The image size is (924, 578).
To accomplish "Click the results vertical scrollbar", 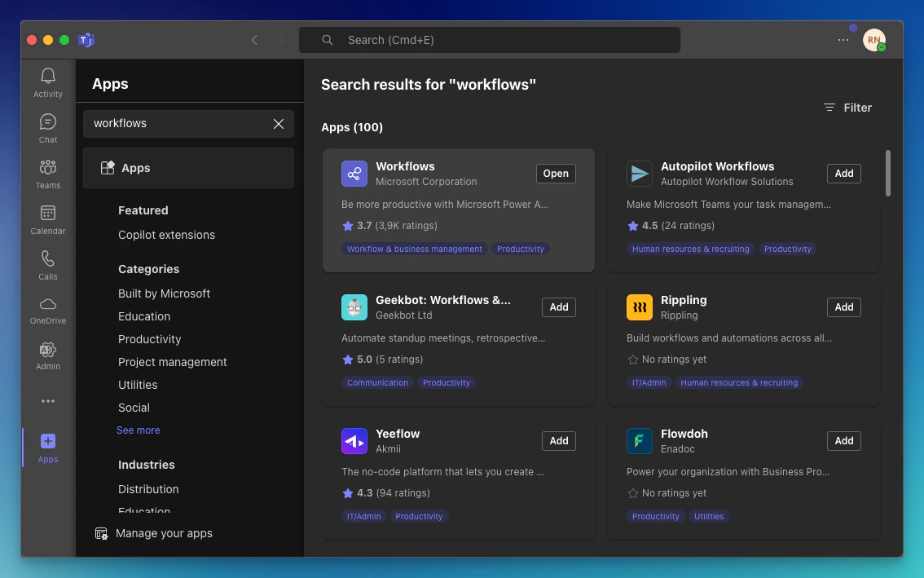I will tap(888, 173).
